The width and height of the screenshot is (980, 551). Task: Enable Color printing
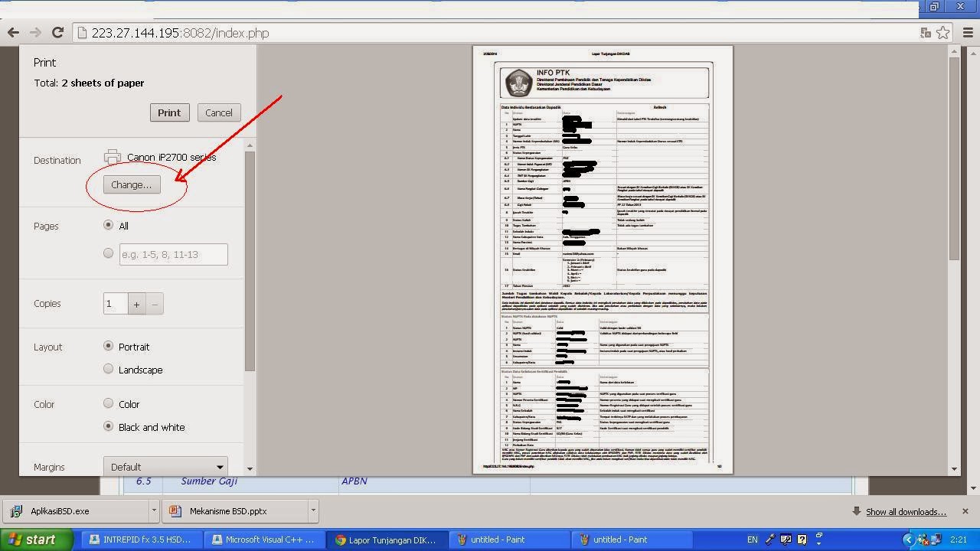tap(108, 403)
